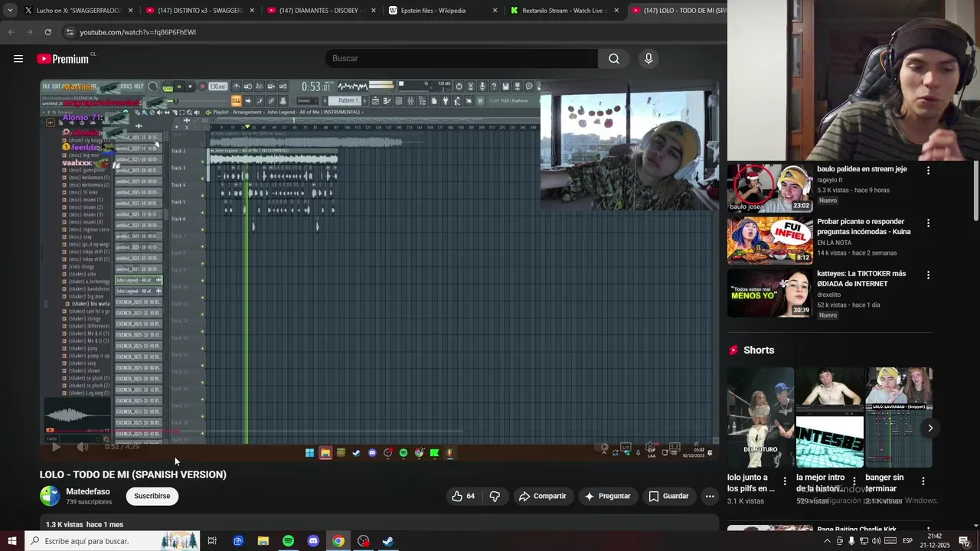Open the YouTube guide hamburger menu

[x=18, y=59]
